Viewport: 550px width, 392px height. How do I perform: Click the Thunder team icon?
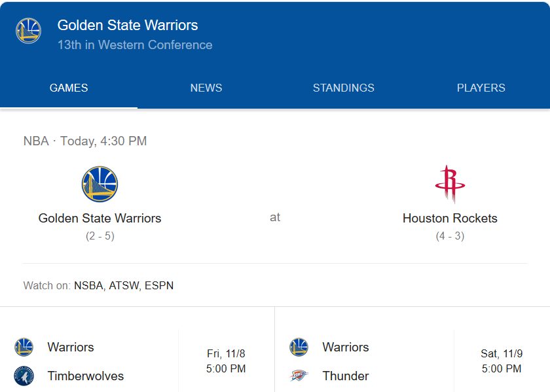click(299, 376)
